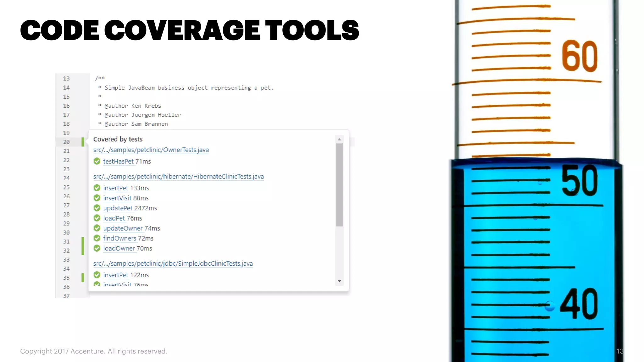Screen dimensions: 644x362
Task: Click the "Covered by tests" popup heading
Action: pyautogui.click(x=118, y=139)
